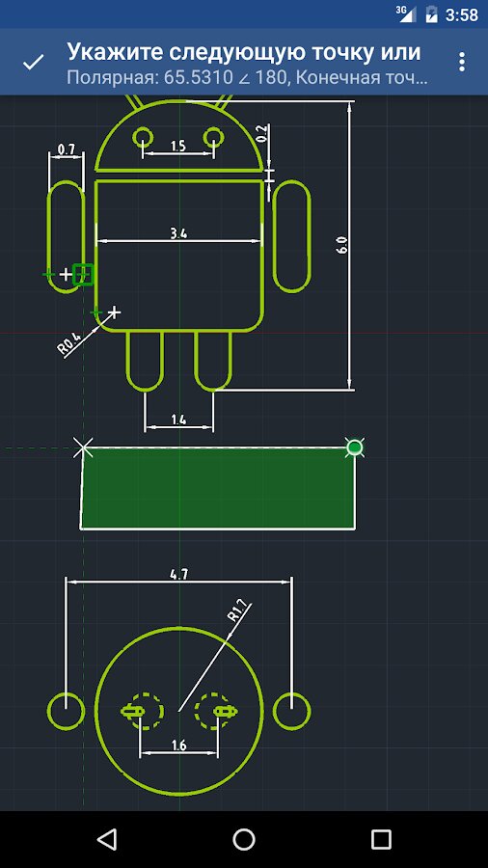
Task: Tap the green square snap marker near arm
Action: [83, 274]
